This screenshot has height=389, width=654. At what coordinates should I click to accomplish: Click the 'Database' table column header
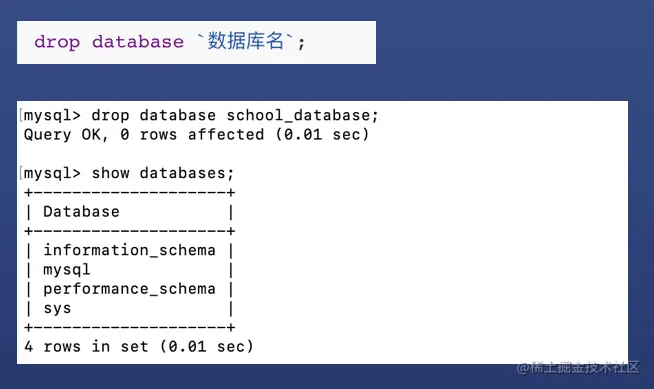tap(81, 212)
